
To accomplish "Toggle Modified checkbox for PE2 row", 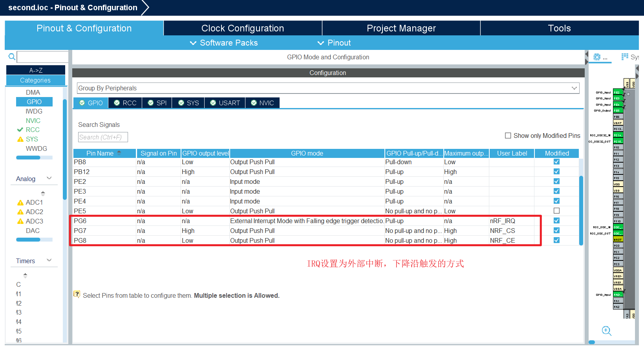I will [x=556, y=181].
